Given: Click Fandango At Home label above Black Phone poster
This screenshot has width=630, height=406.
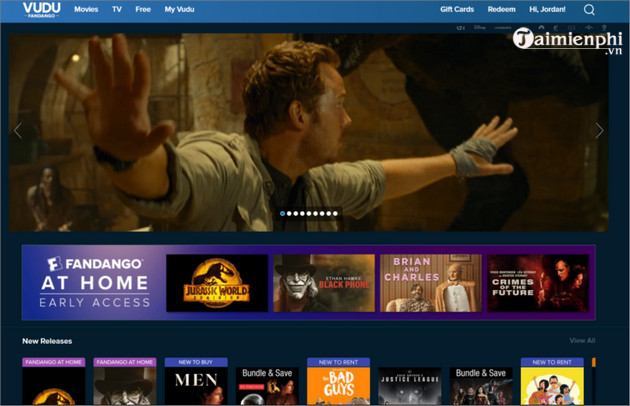Looking at the screenshot, I should tap(125, 362).
